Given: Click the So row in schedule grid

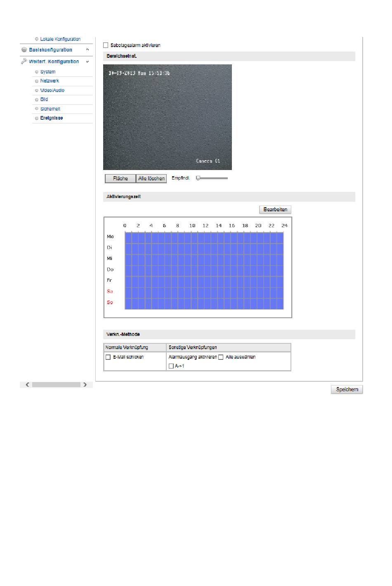Looking at the screenshot, I should (204, 303).
